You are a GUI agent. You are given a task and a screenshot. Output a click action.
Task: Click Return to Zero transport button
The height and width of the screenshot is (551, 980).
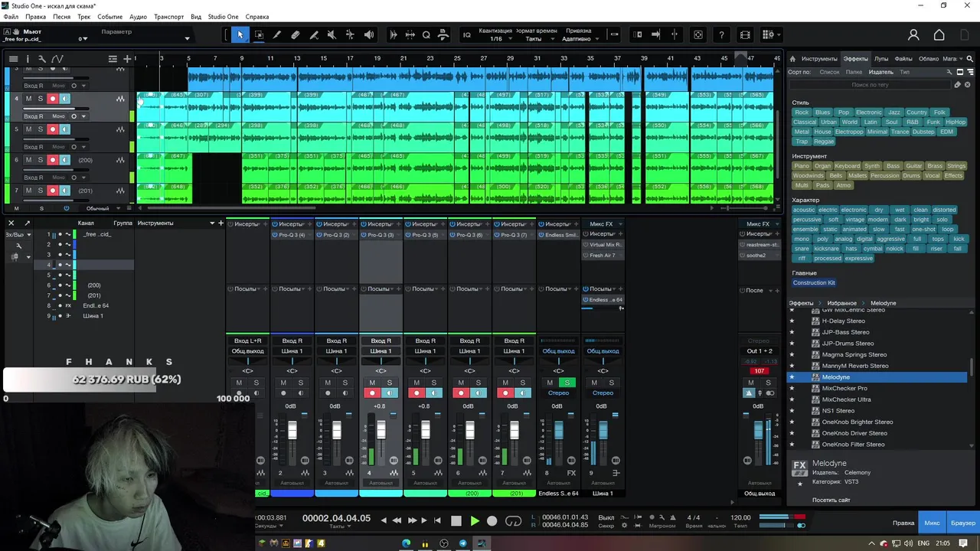[437, 520]
